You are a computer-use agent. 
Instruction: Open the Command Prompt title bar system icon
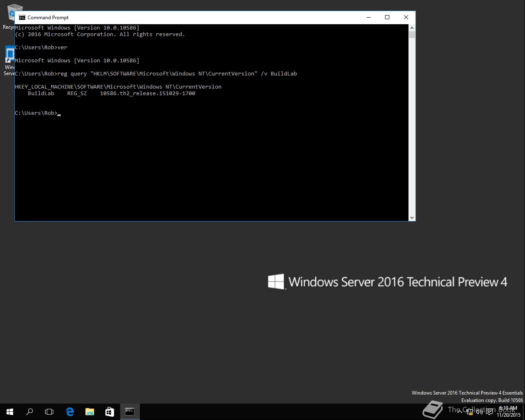tap(22, 18)
